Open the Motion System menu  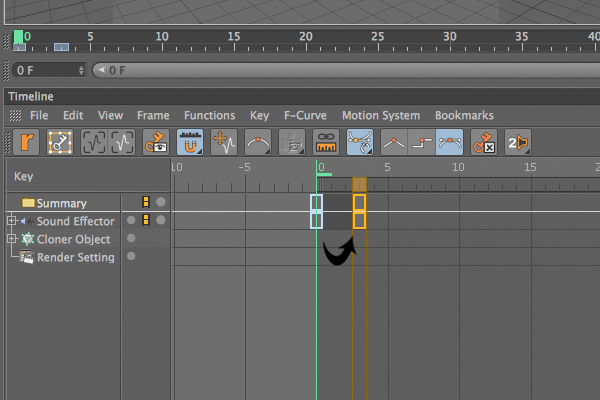[381, 116]
